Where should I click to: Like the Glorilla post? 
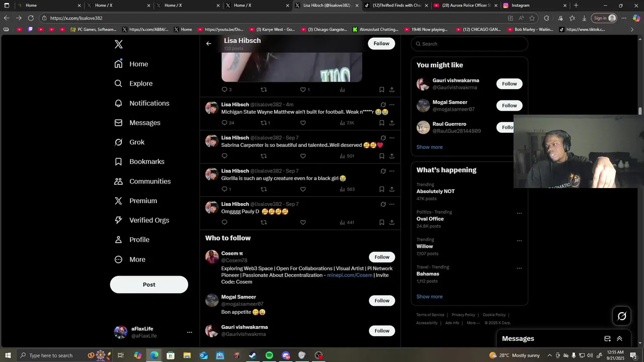coord(303,189)
